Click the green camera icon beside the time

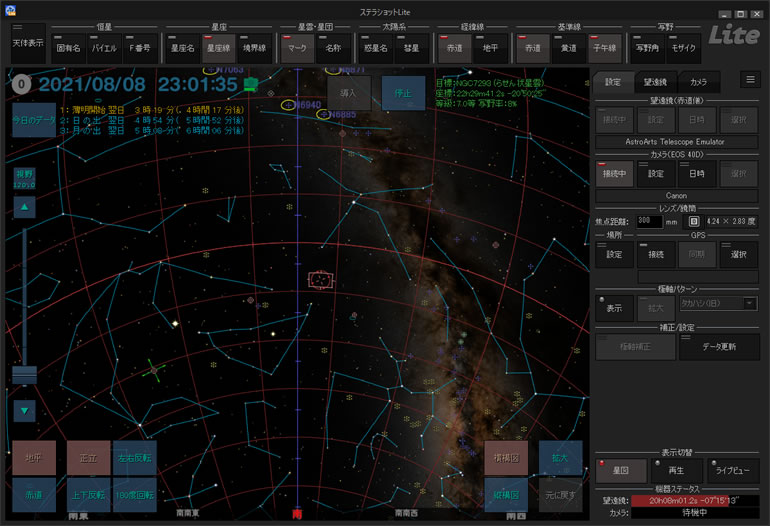[251, 84]
